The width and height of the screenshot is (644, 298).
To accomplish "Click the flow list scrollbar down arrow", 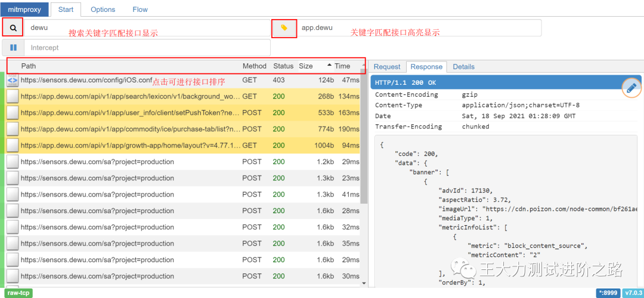I will (364, 282).
